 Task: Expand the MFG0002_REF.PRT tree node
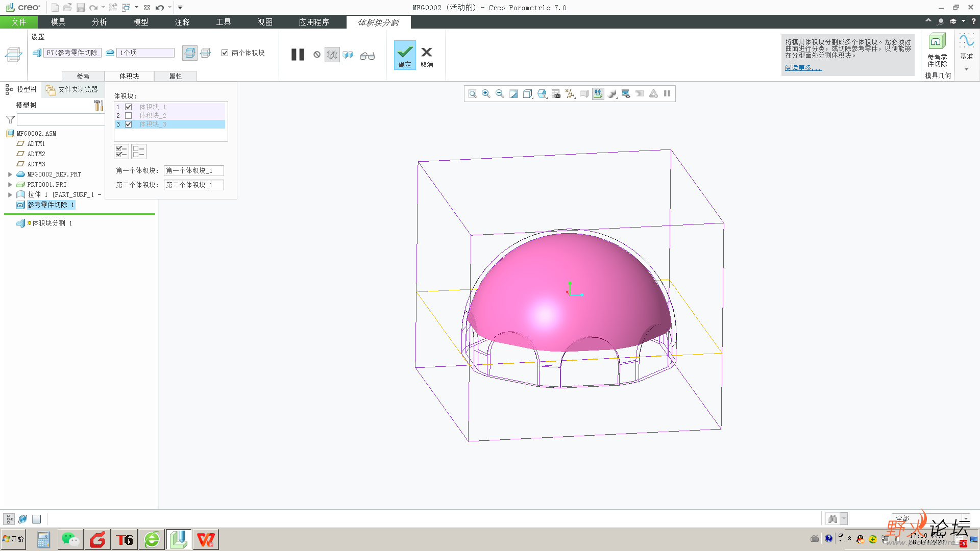(x=10, y=174)
